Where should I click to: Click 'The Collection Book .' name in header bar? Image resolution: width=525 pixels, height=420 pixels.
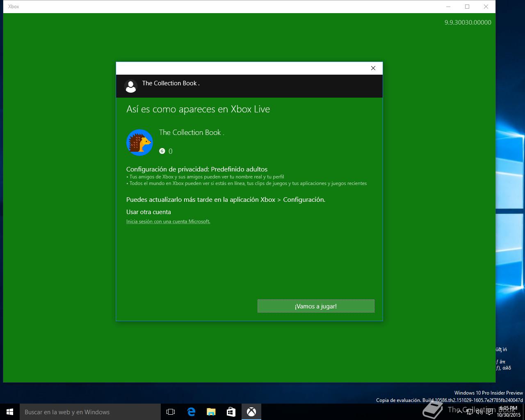[x=171, y=83]
